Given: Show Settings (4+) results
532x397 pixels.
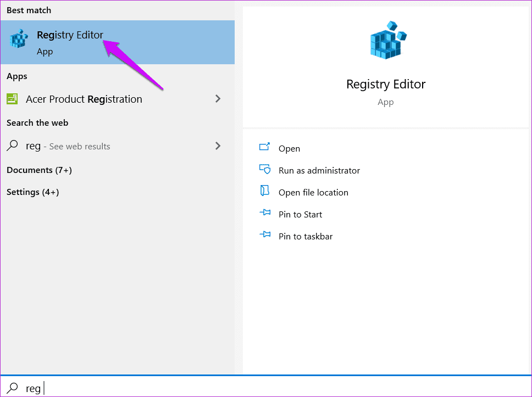Looking at the screenshot, I should pos(32,192).
